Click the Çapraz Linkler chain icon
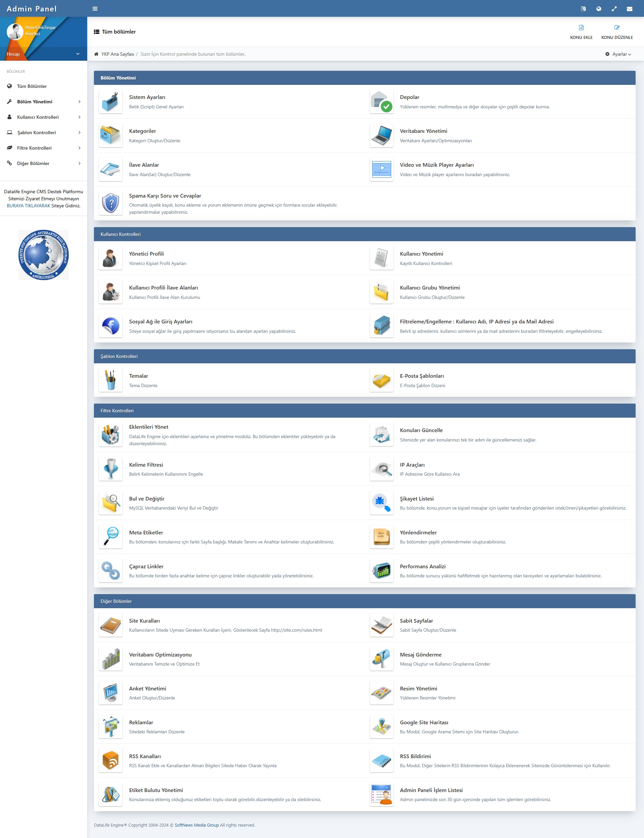The width and height of the screenshot is (644, 838). click(x=111, y=571)
